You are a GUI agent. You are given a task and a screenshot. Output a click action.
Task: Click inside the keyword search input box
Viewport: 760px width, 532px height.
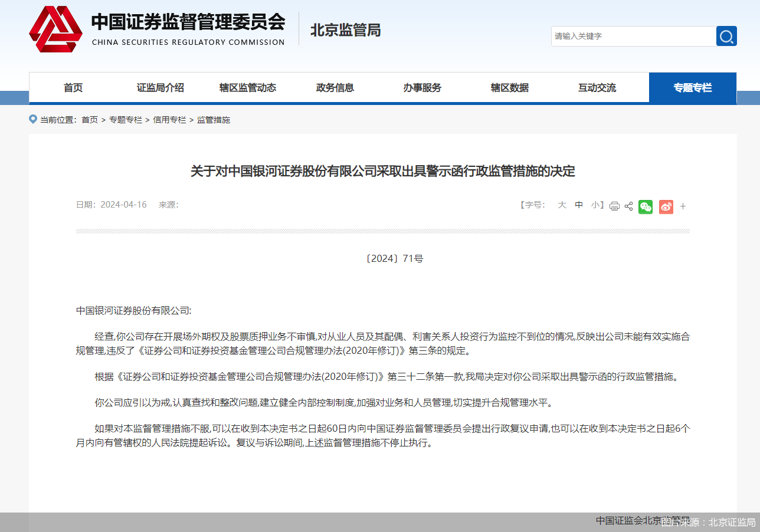point(631,36)
